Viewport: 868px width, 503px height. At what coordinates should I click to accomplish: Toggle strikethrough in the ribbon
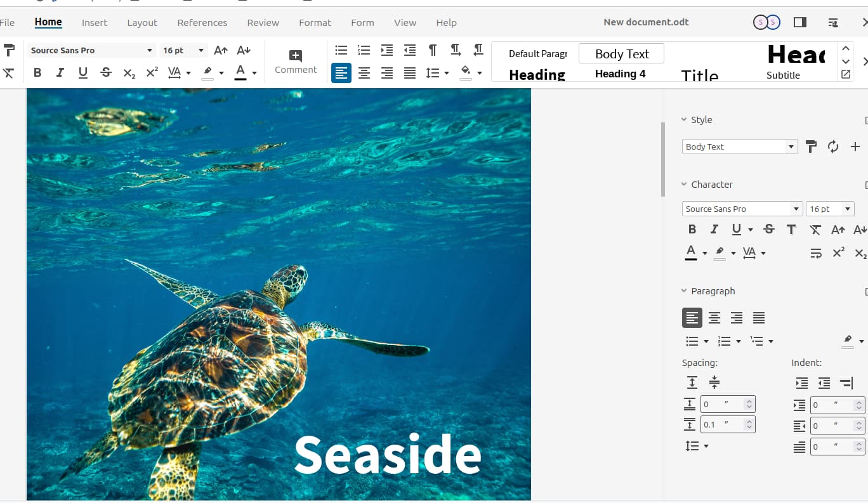pos(106,73)
